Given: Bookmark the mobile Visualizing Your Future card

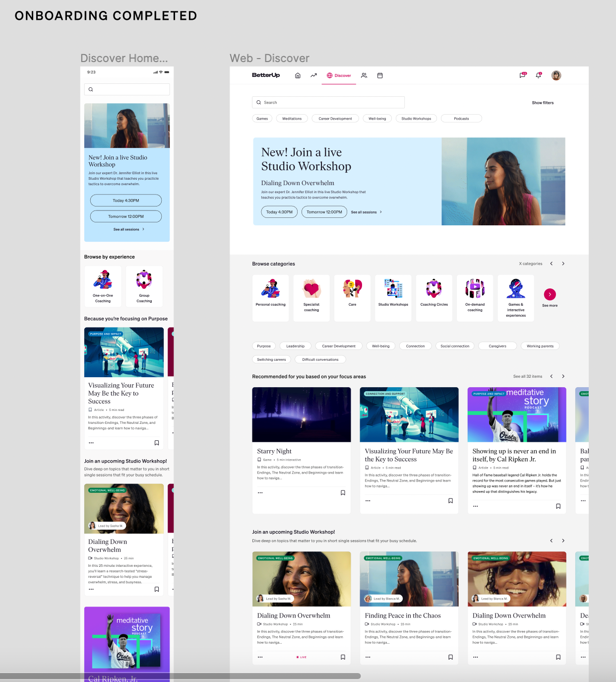Looking at the screenshot, I should point(157,443).
